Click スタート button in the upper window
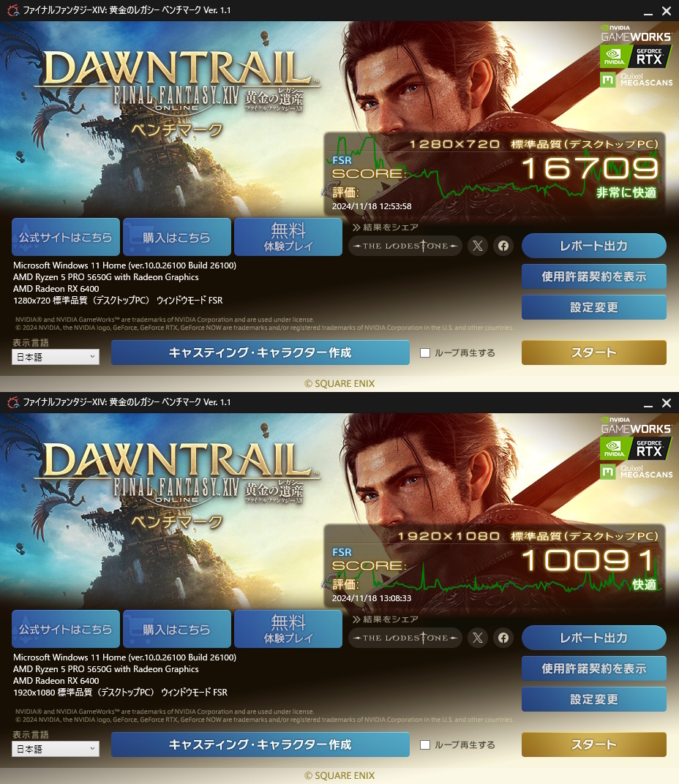Image resolution: width=679 pixels, height=784 pixels. tap(594, 353)
